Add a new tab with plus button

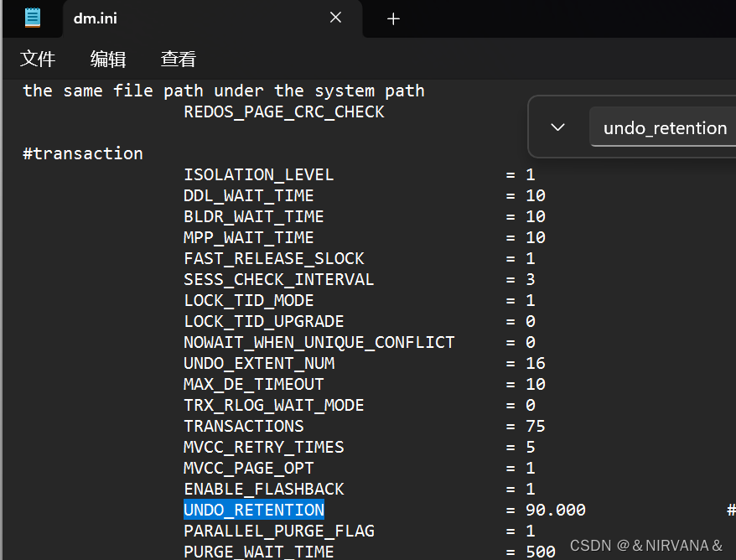[393, 18]
